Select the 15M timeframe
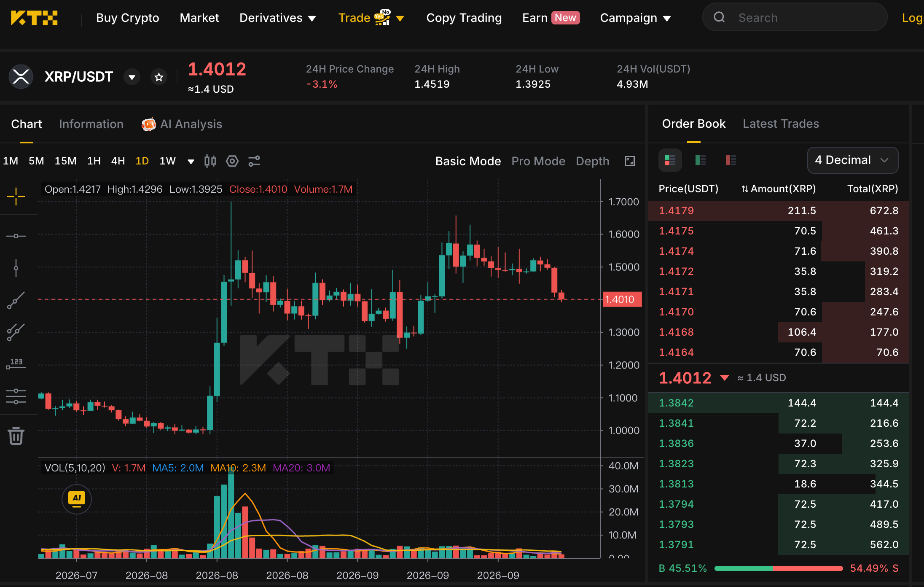The height and width of the screenshot is (587, 924). (x=65, y=161)
